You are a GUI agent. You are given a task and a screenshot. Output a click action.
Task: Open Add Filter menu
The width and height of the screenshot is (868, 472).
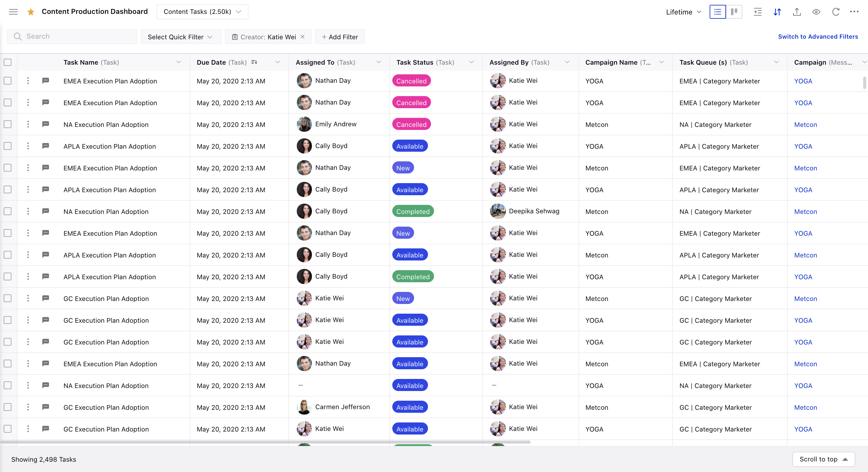point(339,37)
